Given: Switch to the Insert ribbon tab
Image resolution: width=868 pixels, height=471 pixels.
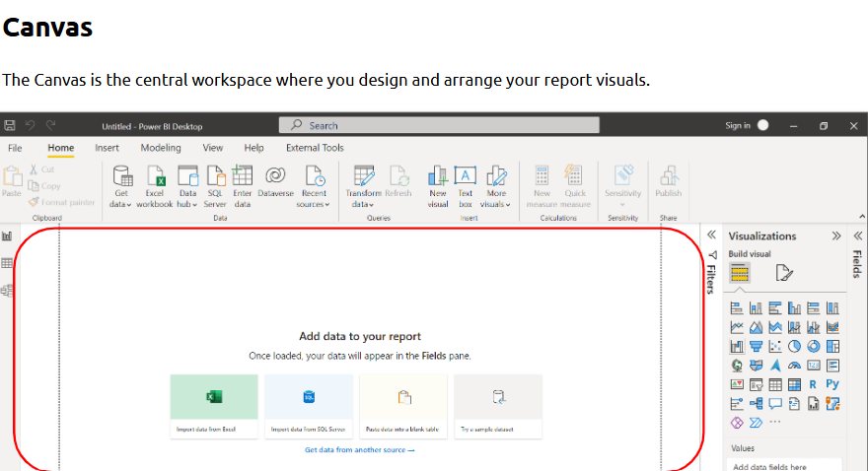Looking at the screenshot, I should pos(107,148).
